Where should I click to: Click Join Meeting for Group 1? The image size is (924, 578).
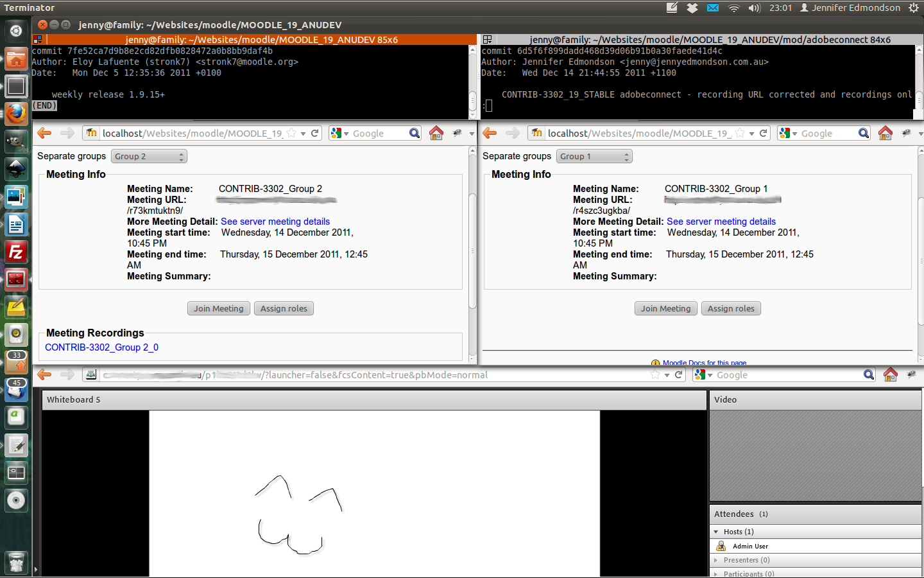point(666,308)
